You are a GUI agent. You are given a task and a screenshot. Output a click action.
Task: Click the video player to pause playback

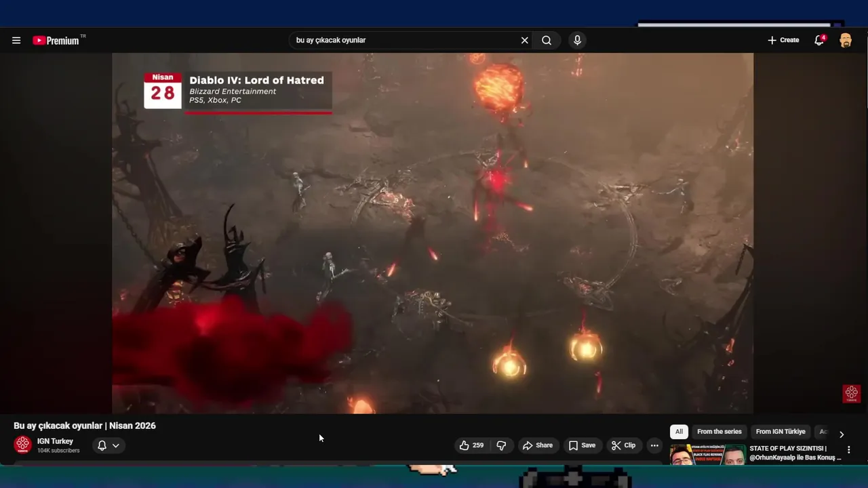click(433, 233)
